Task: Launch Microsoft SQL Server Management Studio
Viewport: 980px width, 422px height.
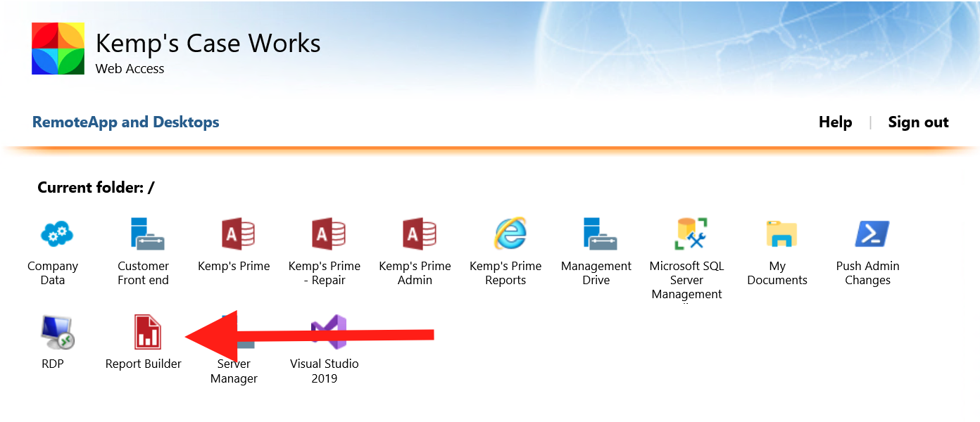Action: coord(686,235)
